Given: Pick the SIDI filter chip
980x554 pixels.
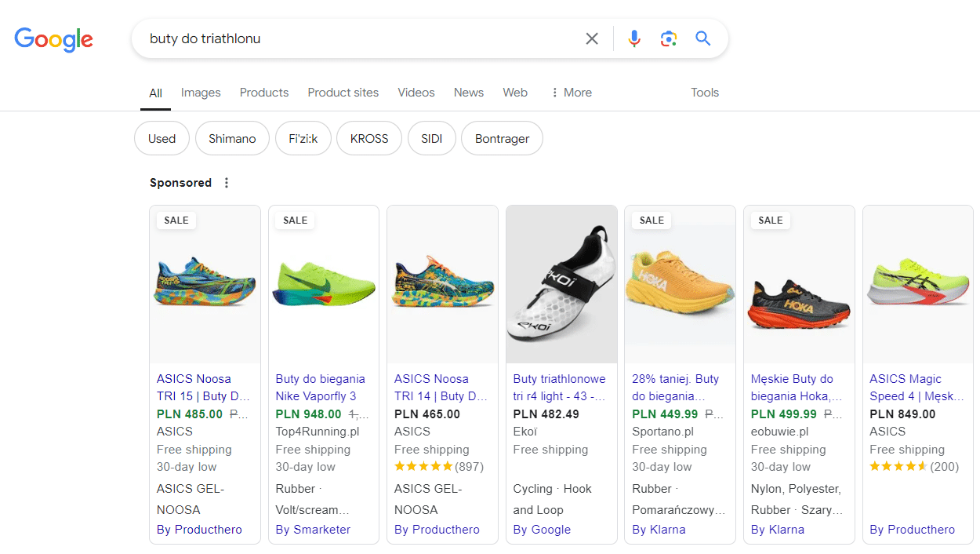Looking at the screenshot, I should 432,139.
